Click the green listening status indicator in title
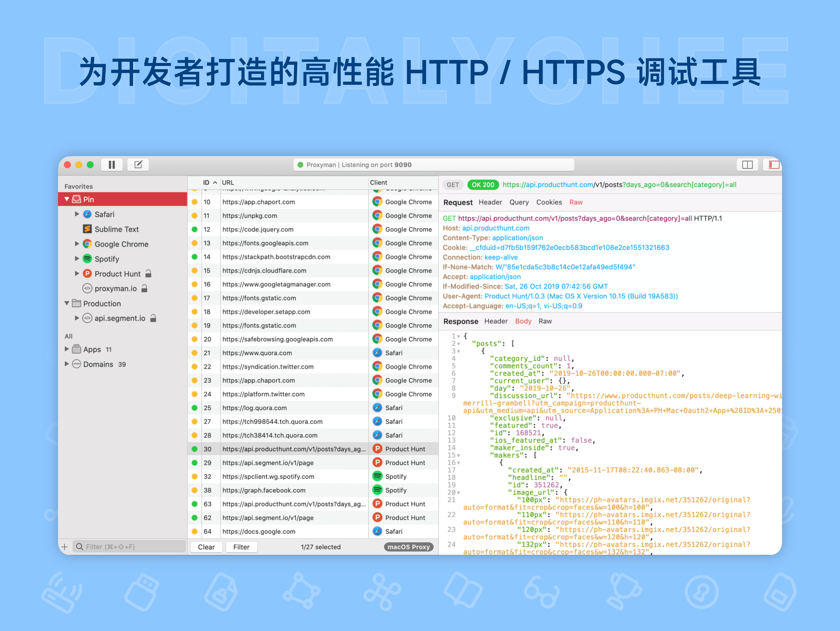 pos(300,165)
